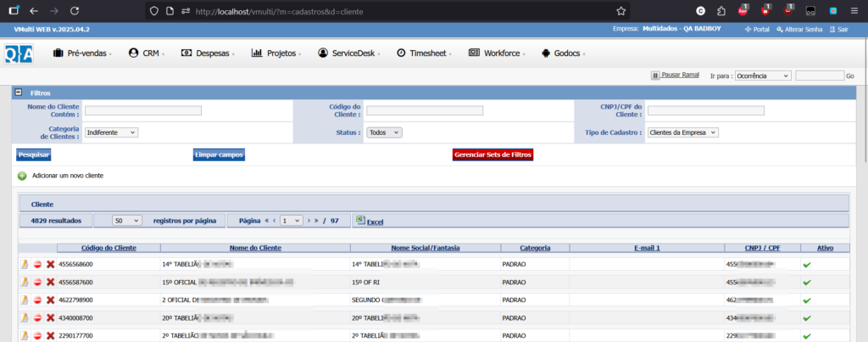The height and width of the screenshot is (342, 868).
Task: Reload the page using the browser refresh icon
Action: click(x=75, y=12)
